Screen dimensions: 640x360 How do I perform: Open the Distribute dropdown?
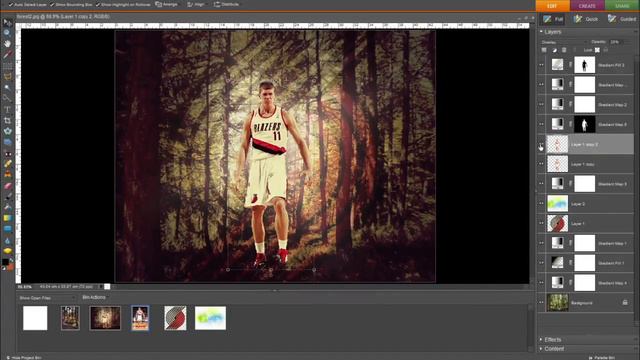227,4
